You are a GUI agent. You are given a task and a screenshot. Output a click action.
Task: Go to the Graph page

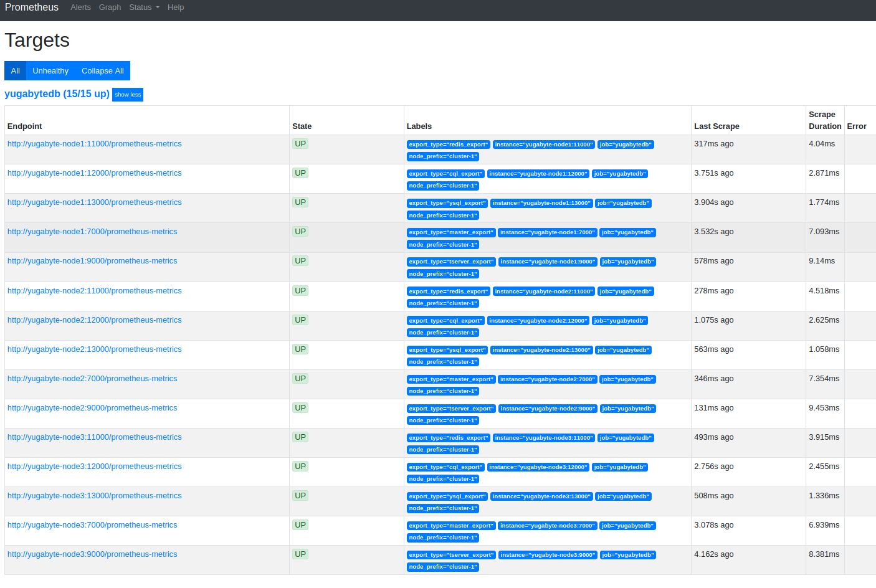click(110, 7)
